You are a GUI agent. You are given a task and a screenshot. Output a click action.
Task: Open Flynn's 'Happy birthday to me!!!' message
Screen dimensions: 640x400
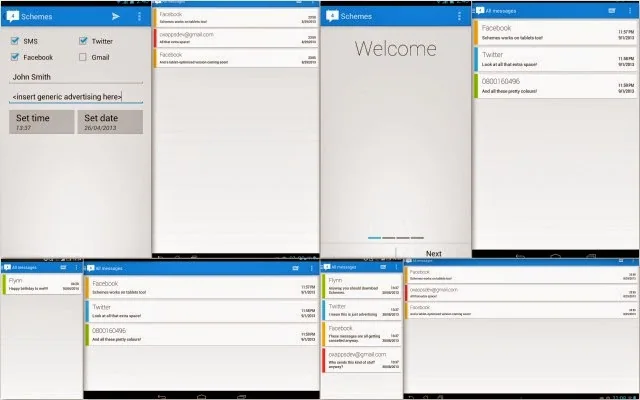click(x=42, y=284)
